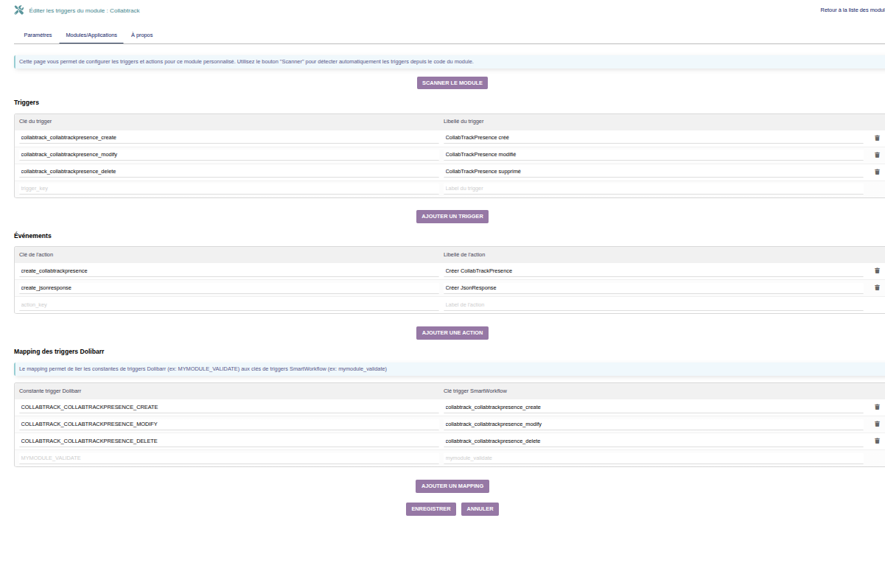Delete the create_collabtrackpresence action row

coord(877,270)
